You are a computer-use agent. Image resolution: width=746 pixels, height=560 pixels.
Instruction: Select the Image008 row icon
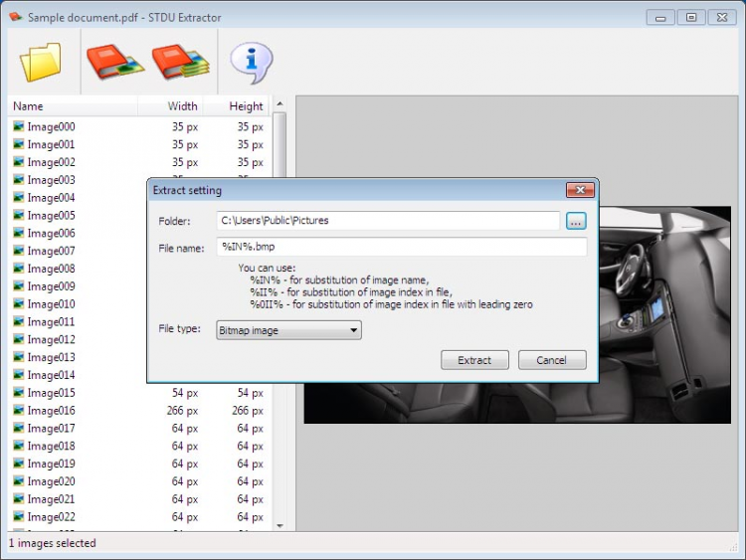tap(19, 269)
